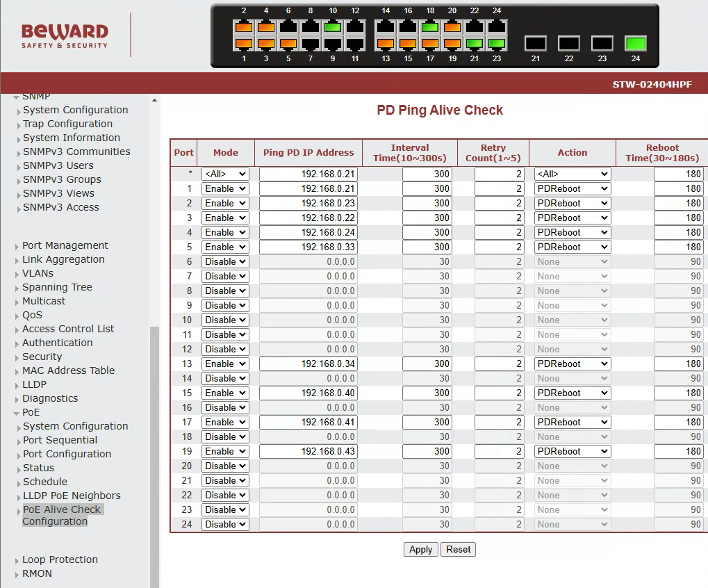Click port 15 icon on switch panel
708x588 pixels.
(408, 44)
